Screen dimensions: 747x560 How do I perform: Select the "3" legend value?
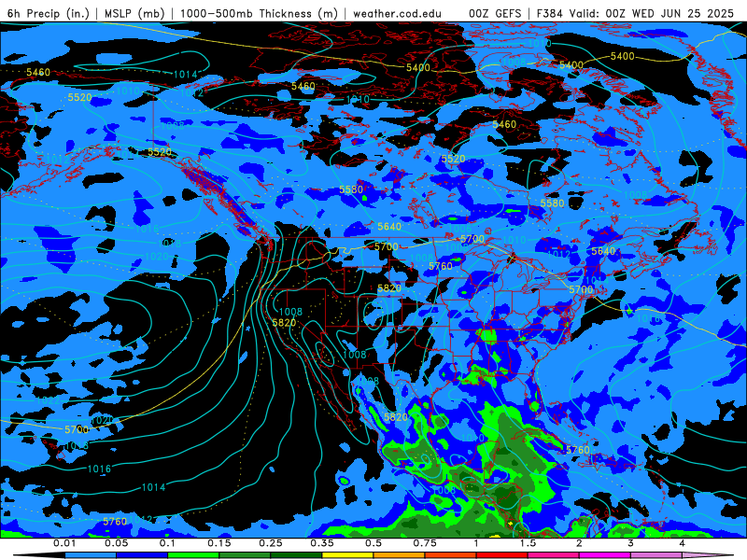(631, 543)
